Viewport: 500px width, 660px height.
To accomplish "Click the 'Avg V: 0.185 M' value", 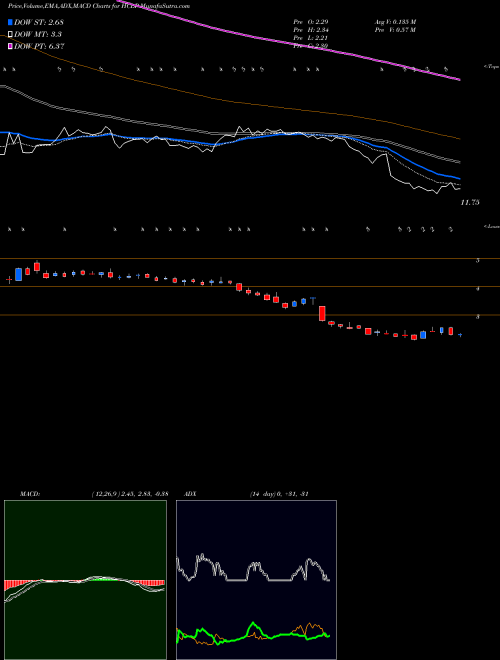I will tap(395, 21).
